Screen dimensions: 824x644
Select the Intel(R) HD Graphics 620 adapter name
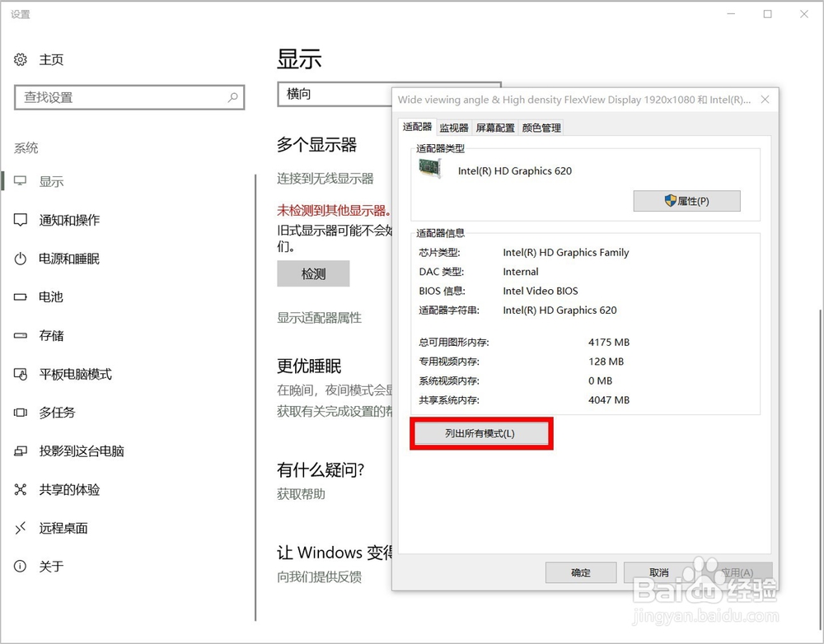pos(514,170)
